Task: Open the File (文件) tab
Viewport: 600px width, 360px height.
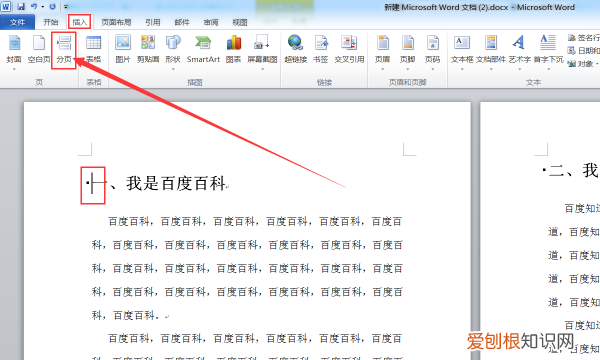Action: tap(17, 22)
